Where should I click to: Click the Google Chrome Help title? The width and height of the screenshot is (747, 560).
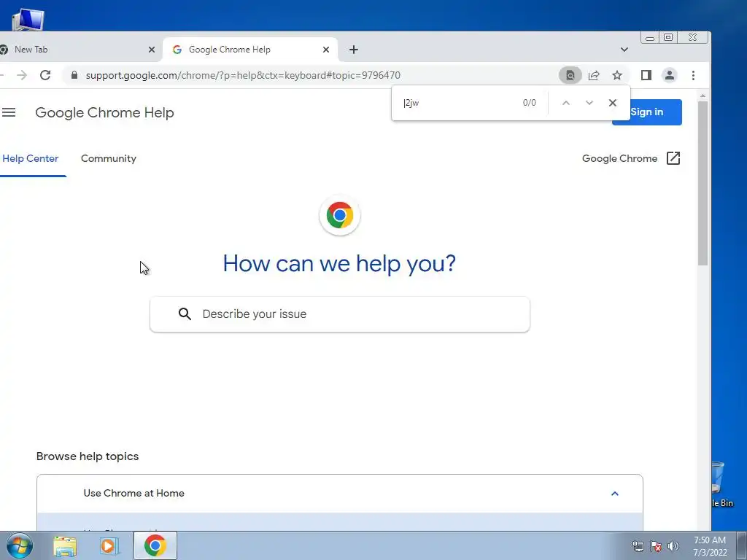104,113
